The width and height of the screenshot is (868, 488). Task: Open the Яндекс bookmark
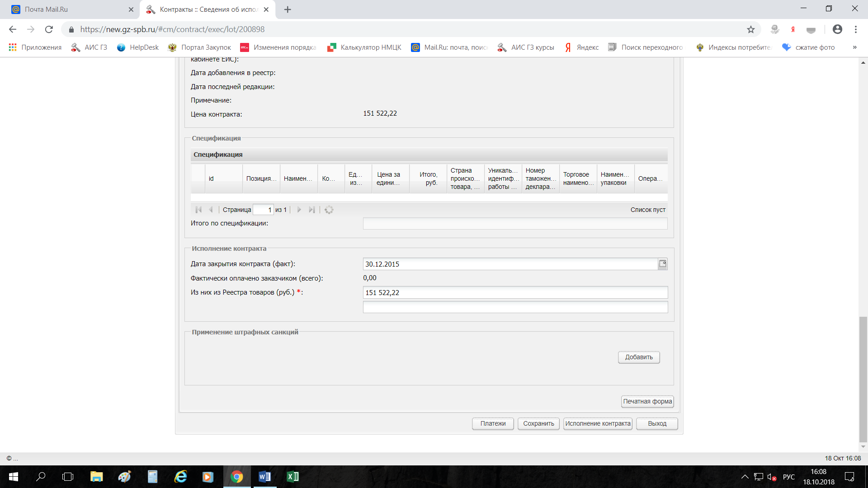coord(582,47)
